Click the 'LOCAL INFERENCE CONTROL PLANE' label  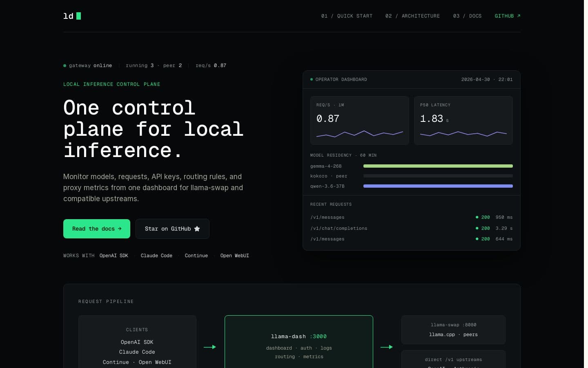(112, 84)
